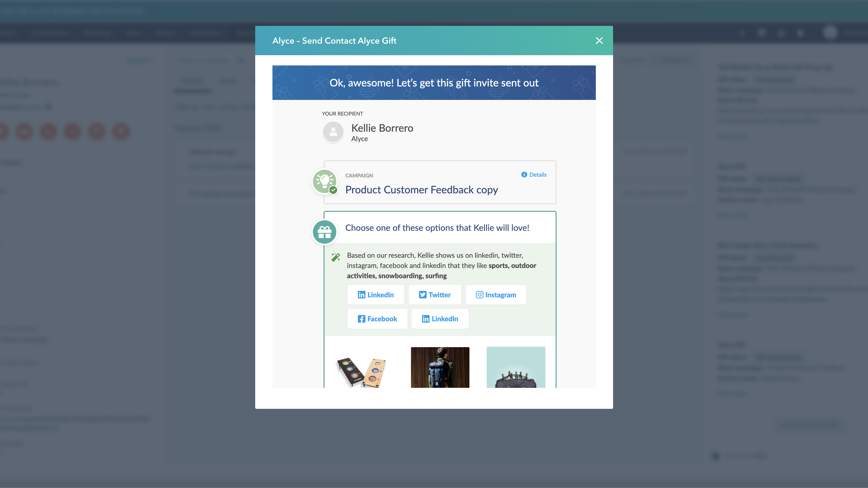
Task: Open campaign details link
Action: 534,174
